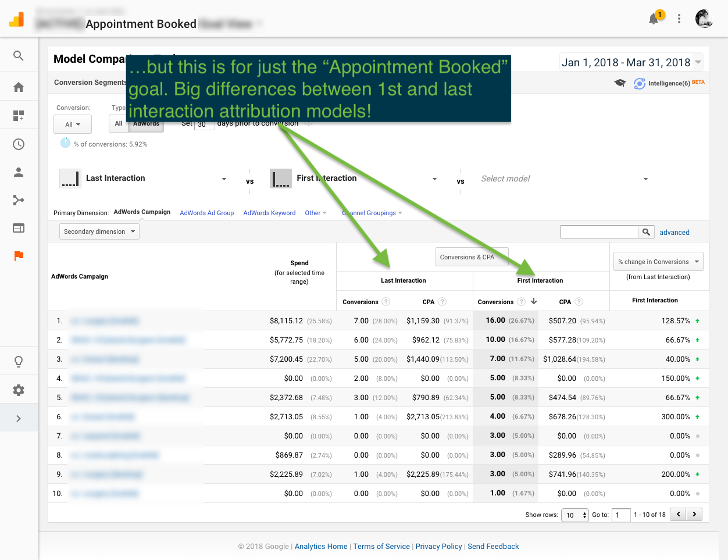
Task: Open the % change in Conversions dropdown
Action: point(658,262)
